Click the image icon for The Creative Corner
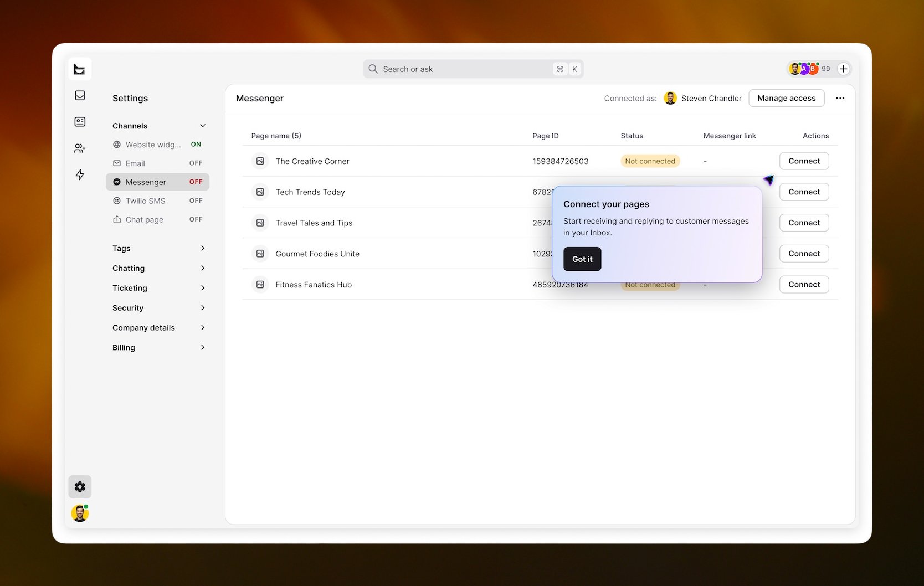Viewport: 924px width, 586px height. coord(260,161)
